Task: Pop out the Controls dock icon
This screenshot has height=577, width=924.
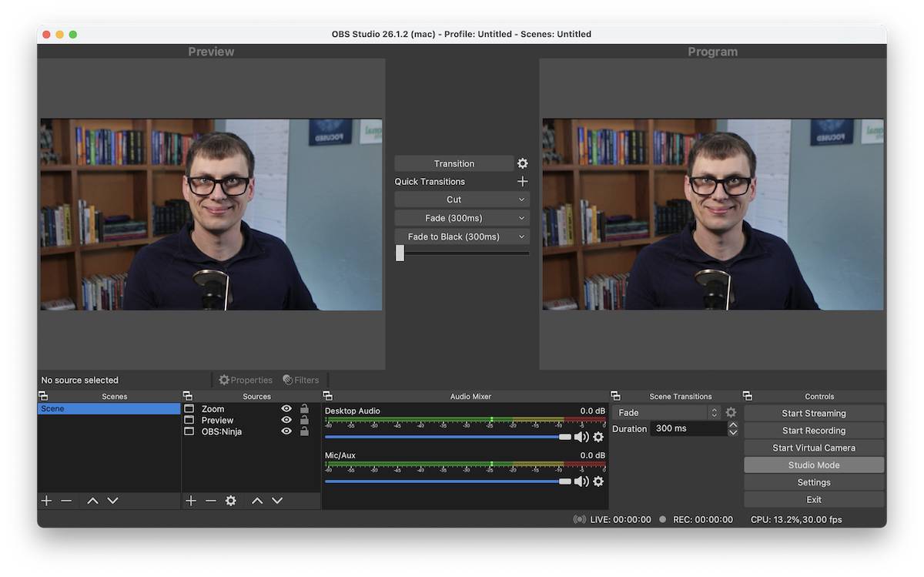Action: tap(748, 396)
